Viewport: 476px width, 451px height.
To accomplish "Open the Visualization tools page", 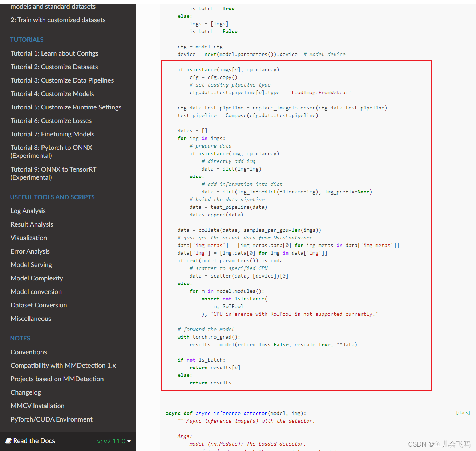I will [28, 238].
